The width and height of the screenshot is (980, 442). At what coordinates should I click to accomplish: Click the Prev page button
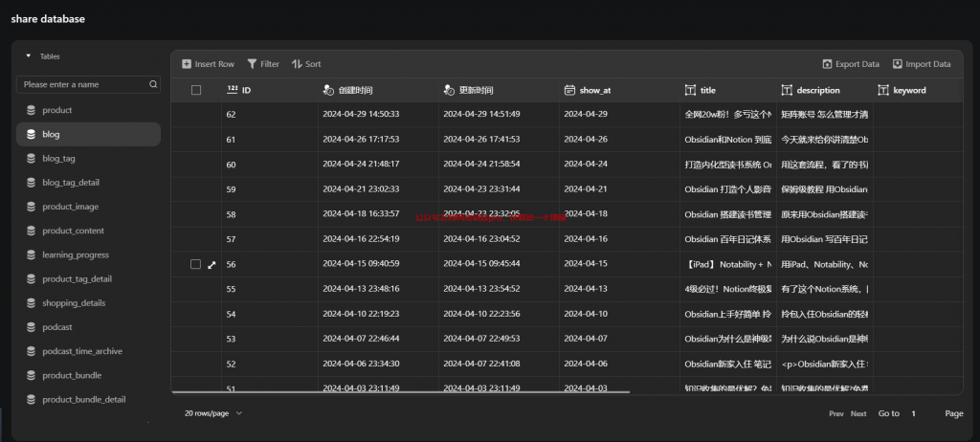(x=835, y=413)
